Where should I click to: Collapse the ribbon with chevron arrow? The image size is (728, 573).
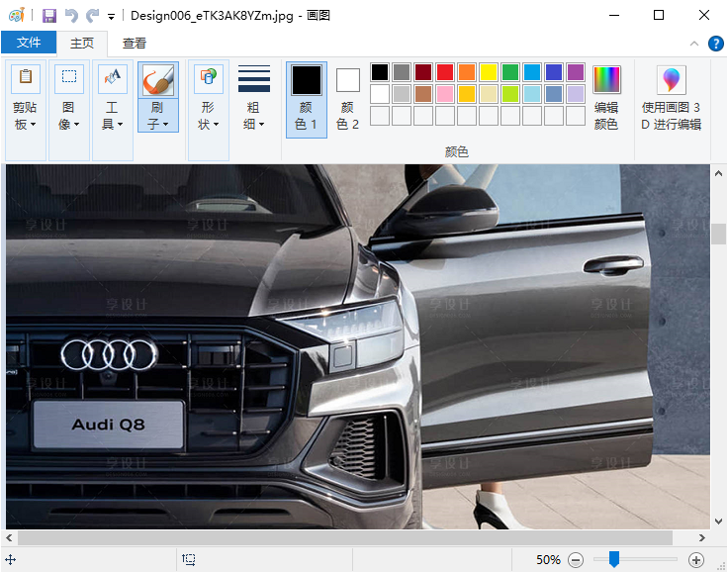pyautogui.click(x=694, y=44)
